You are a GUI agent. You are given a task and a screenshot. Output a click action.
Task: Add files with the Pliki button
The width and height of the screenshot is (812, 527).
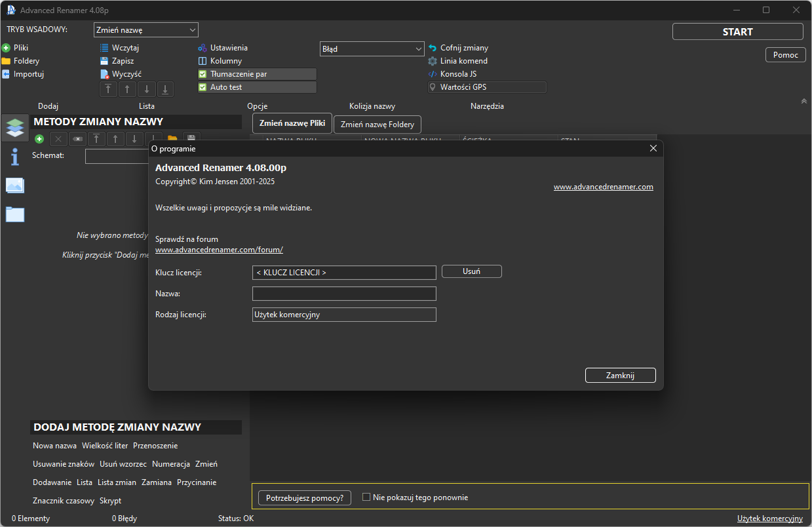(15, 48)
